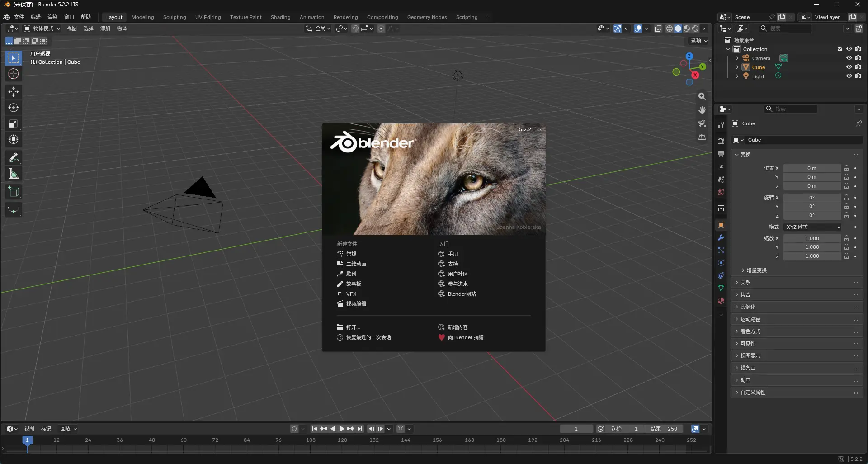Open the Scene properties tab
Screen dimensions: 868x464
tap(721, 180)
